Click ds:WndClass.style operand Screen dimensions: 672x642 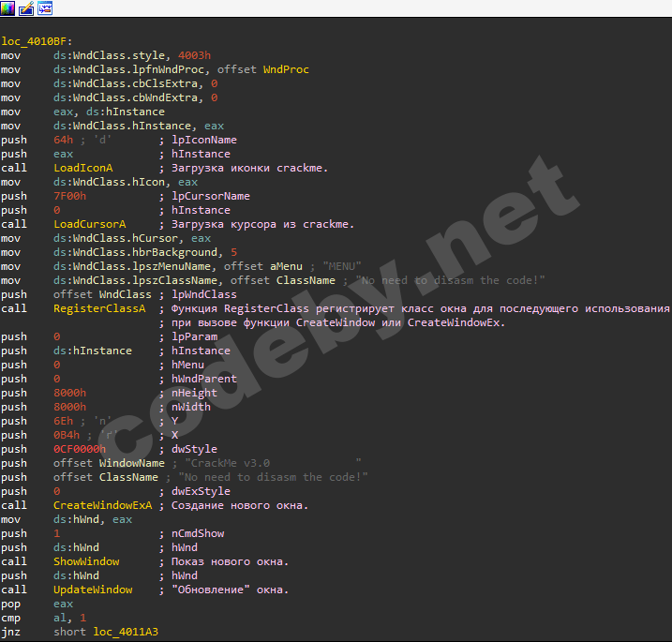coord(110,55)
